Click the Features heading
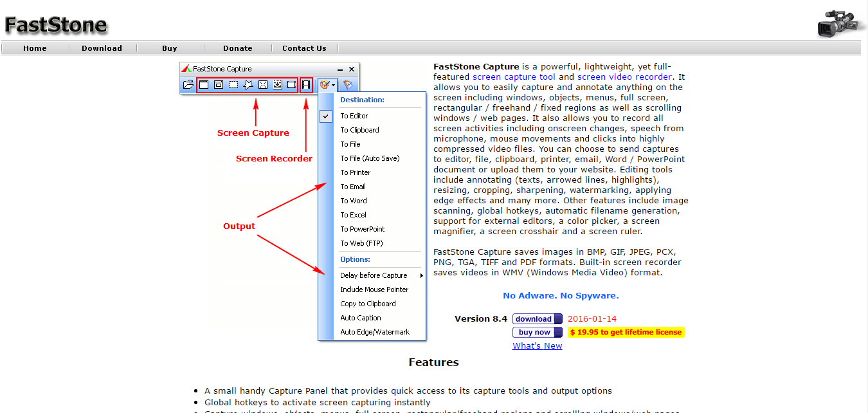868x413 pixels. click(x=434, y=363)
